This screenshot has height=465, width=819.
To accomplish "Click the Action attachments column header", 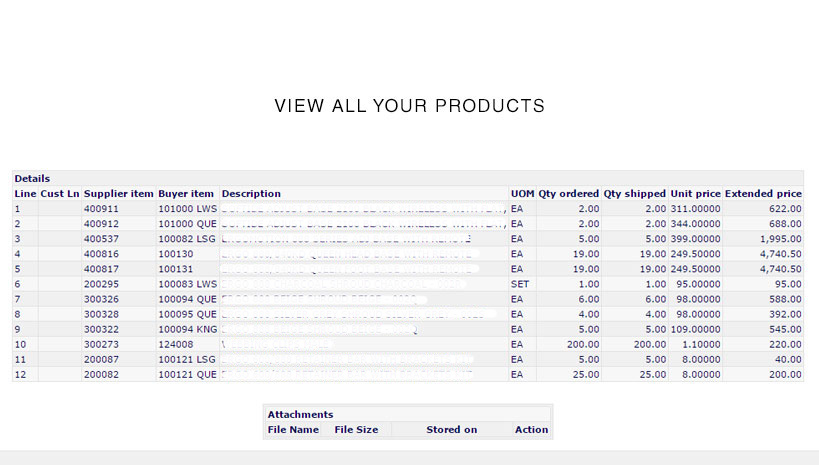I will (531, 430).
